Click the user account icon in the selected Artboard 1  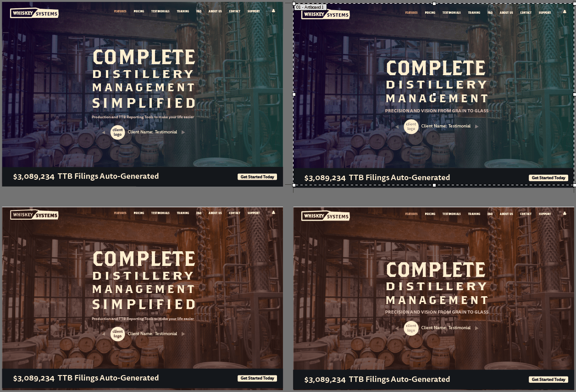point(565,12)
